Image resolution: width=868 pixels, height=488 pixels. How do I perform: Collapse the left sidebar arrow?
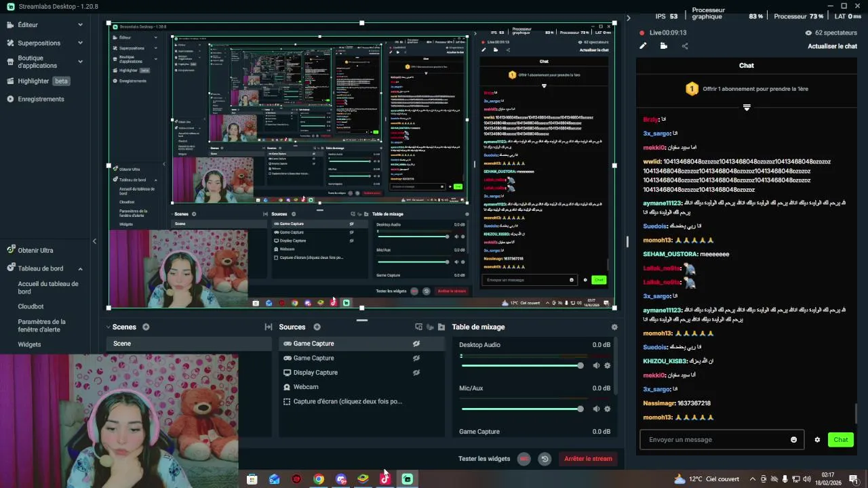94,241
